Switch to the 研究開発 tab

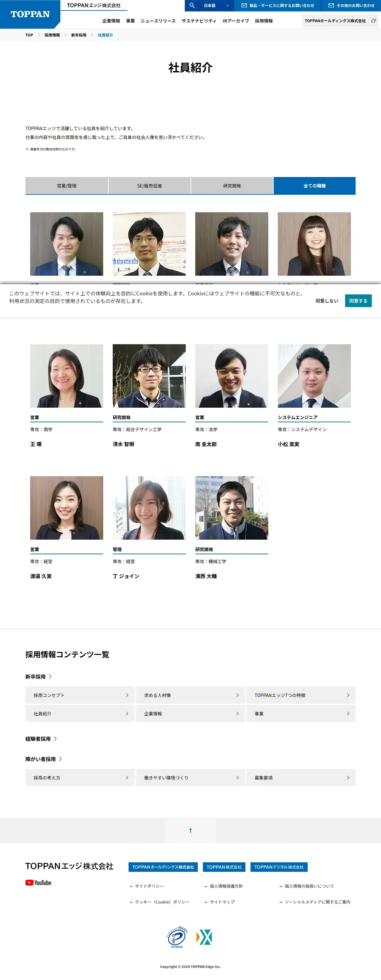point(232,186)
